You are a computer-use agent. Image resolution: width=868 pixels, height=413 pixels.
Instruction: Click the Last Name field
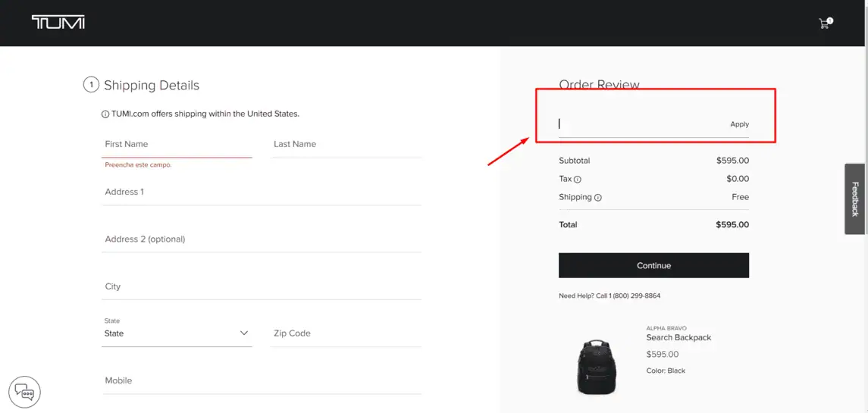346,144
